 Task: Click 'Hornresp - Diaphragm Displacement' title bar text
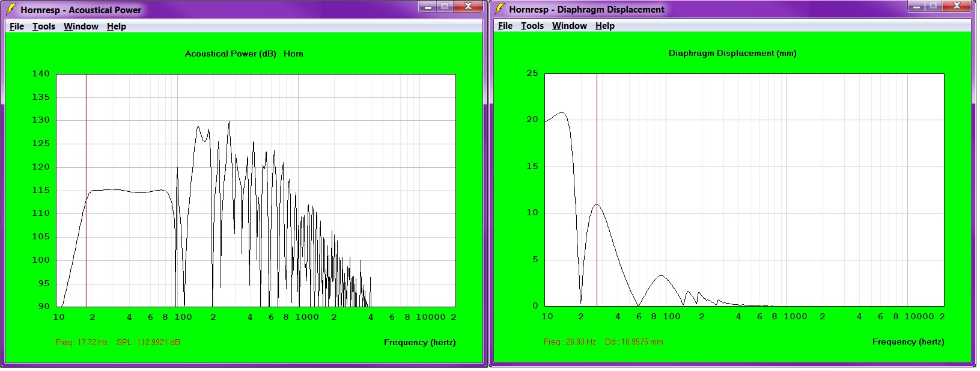coord(586,9)
